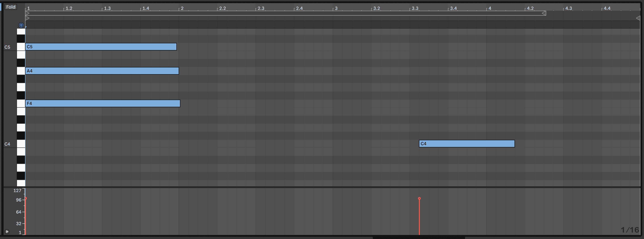Click ruler position 3.3

click(x=415, y=8)
